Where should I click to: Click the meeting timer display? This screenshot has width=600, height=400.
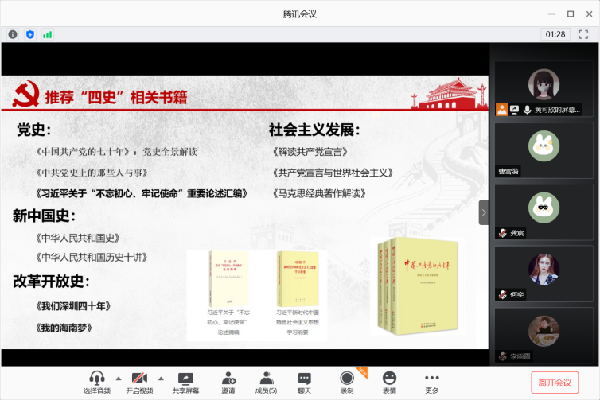click(555, 34)
